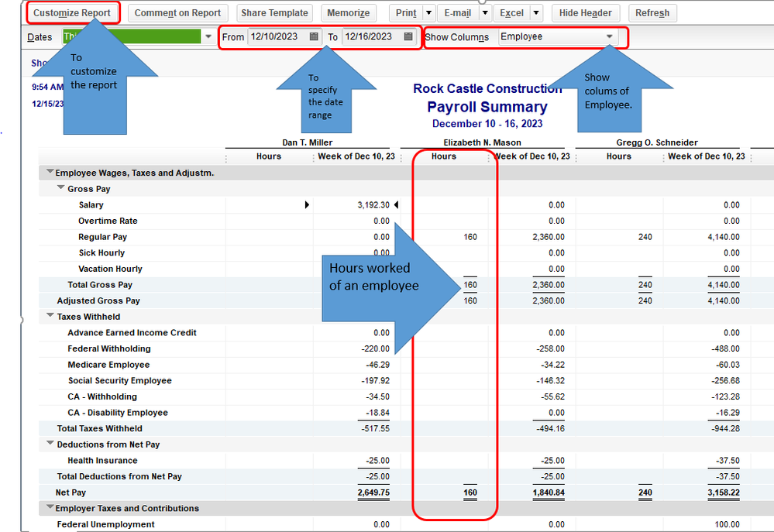Image resolution: width=774 pixels, height=532 pixels.
Task: Memorize this report
Action: point(348,13)
